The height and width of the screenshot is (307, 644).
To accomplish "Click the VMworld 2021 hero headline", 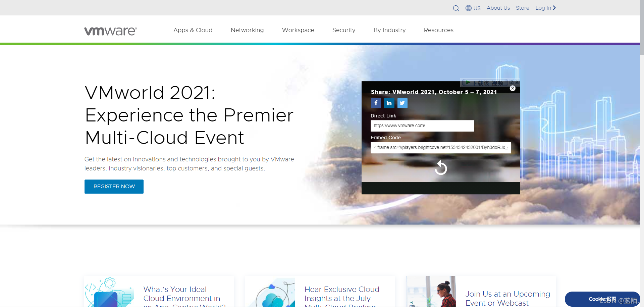I will (189, 115).
